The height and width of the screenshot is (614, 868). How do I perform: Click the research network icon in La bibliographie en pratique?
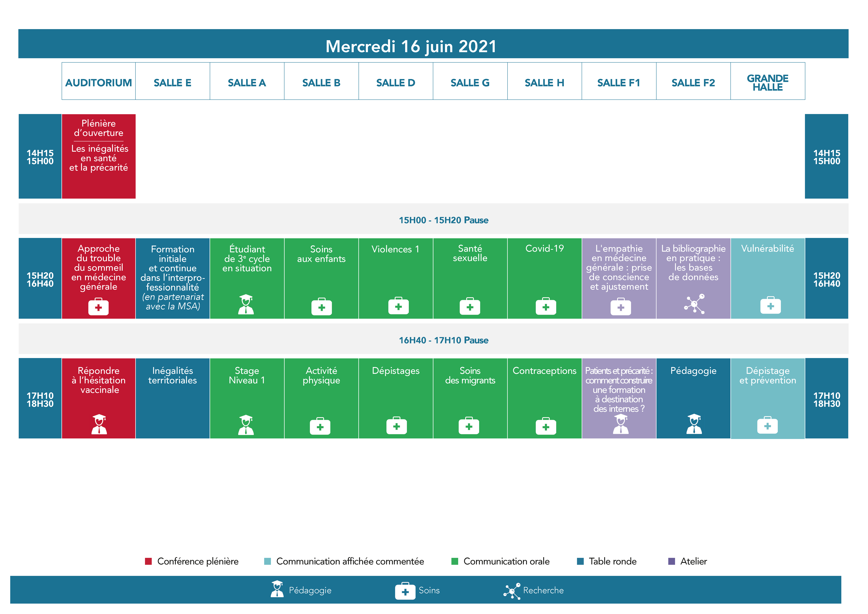coord(694,304)
